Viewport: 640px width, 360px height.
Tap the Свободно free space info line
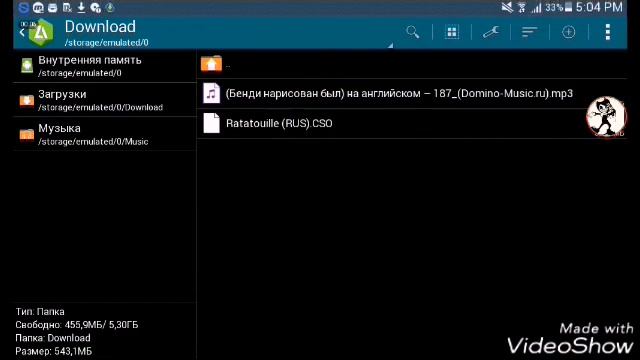click(x=77, y=325)
